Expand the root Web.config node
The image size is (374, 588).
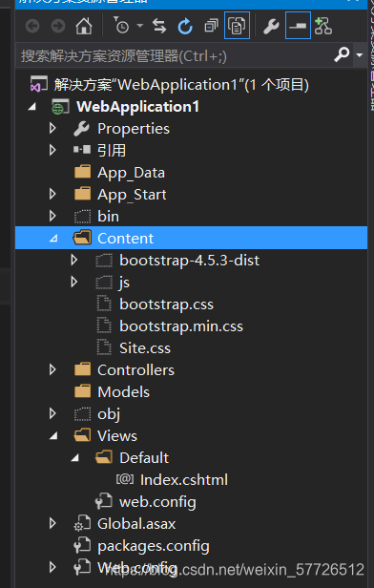(x=52, y=567)
